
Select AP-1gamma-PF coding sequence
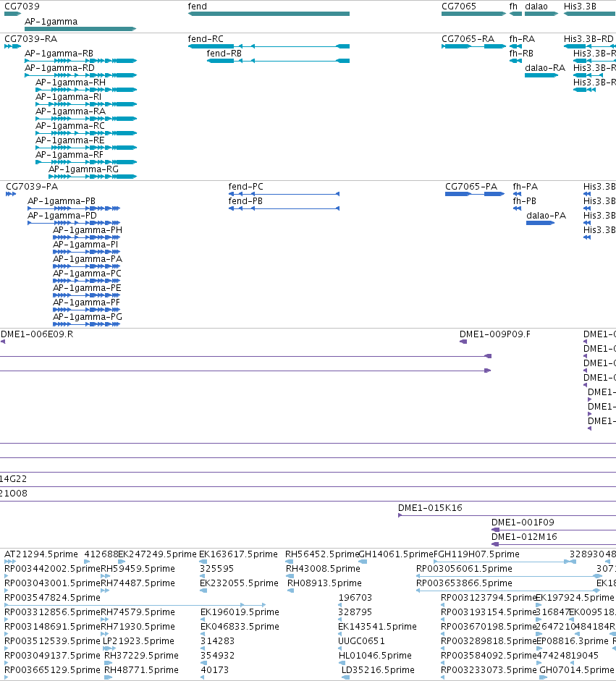[86, 310]
